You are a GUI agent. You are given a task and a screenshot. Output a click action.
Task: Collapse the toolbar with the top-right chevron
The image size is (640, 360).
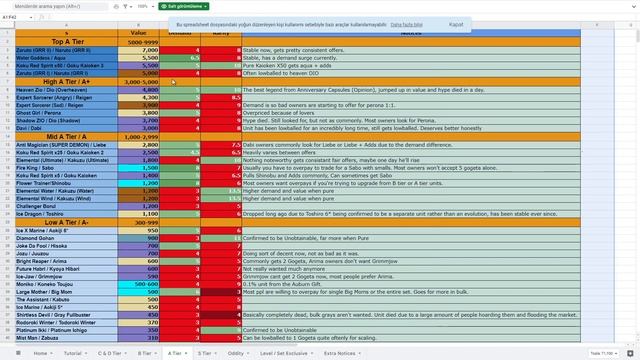tap(633, 7)
